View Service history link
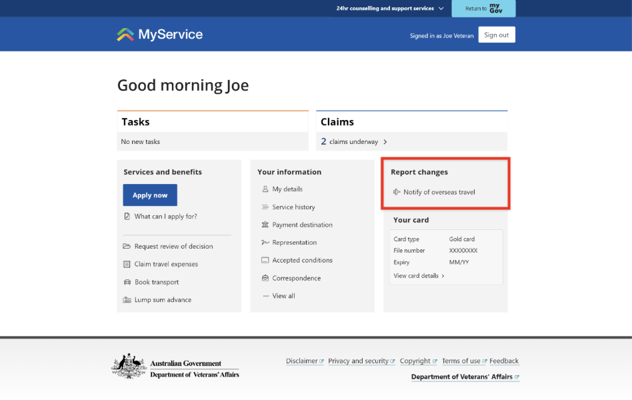The height and width of the screenshot is (400, 632). (x=293, y=207)
